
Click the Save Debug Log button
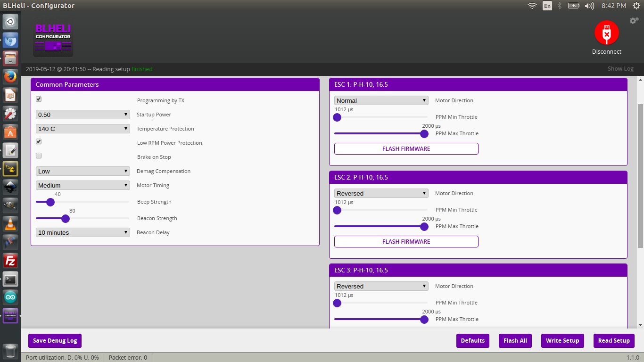coord(55,341)
